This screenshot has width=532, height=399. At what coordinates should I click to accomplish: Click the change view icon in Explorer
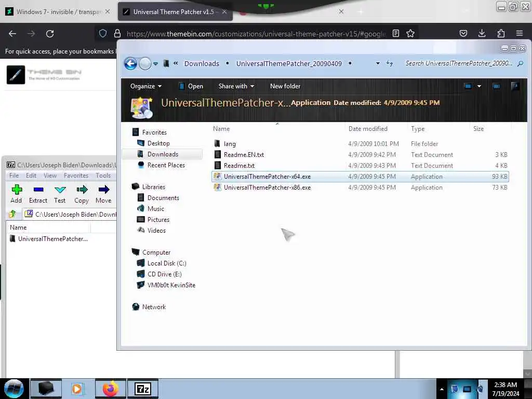point(468,86)
